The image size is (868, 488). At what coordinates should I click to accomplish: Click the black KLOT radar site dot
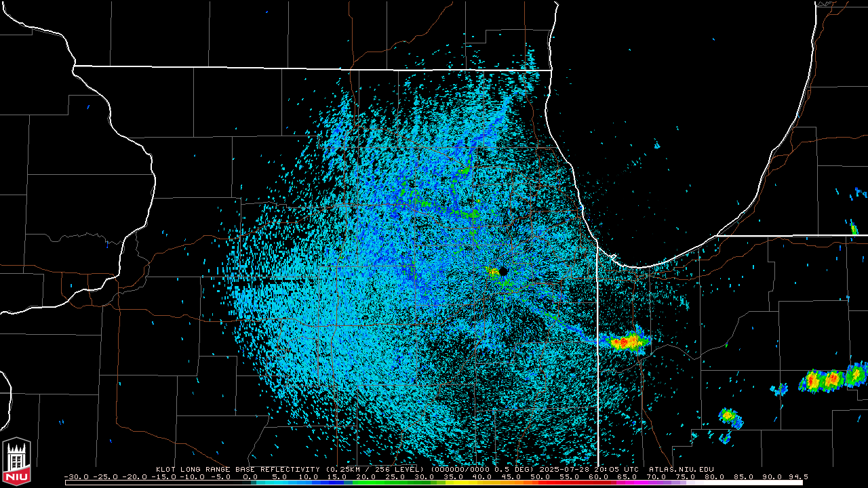click(x=502, y=271)
